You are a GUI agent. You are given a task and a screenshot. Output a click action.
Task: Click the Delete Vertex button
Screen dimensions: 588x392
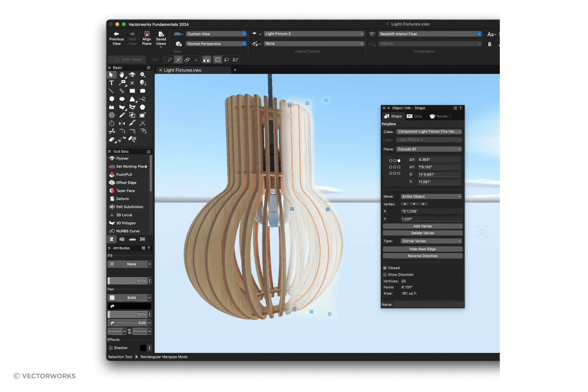pos(423,233)
